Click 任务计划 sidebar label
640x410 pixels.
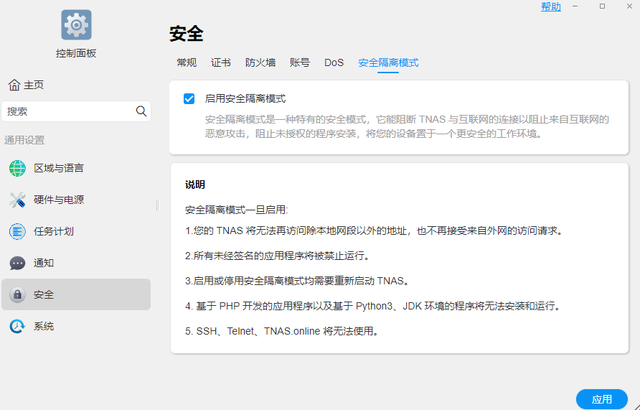tap(53, 231)
